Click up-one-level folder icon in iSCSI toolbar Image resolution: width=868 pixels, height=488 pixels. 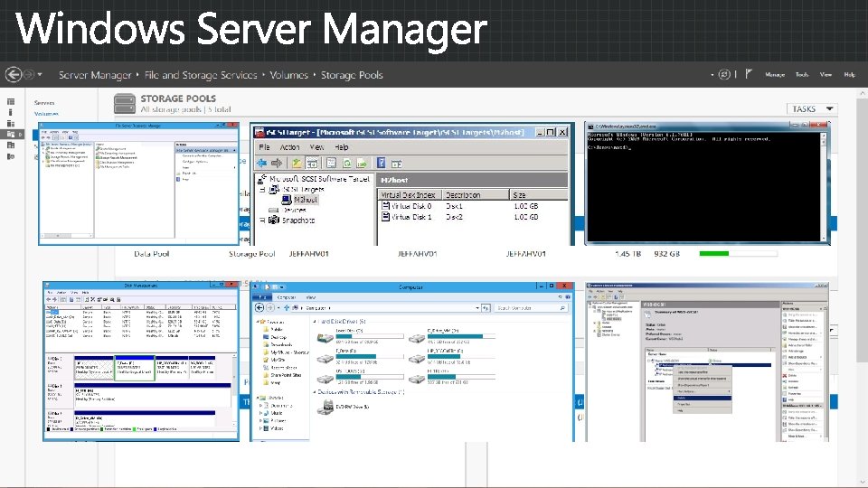[x=297, y=164]
